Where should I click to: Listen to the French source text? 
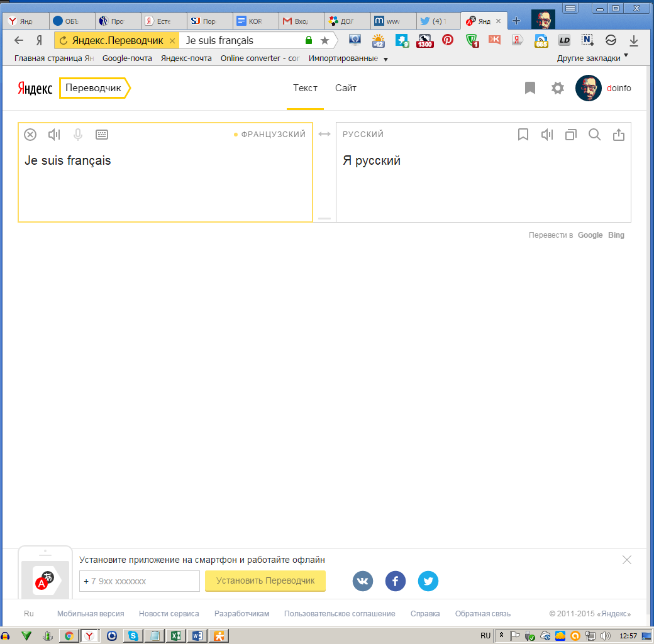click(x=54, y=135)
